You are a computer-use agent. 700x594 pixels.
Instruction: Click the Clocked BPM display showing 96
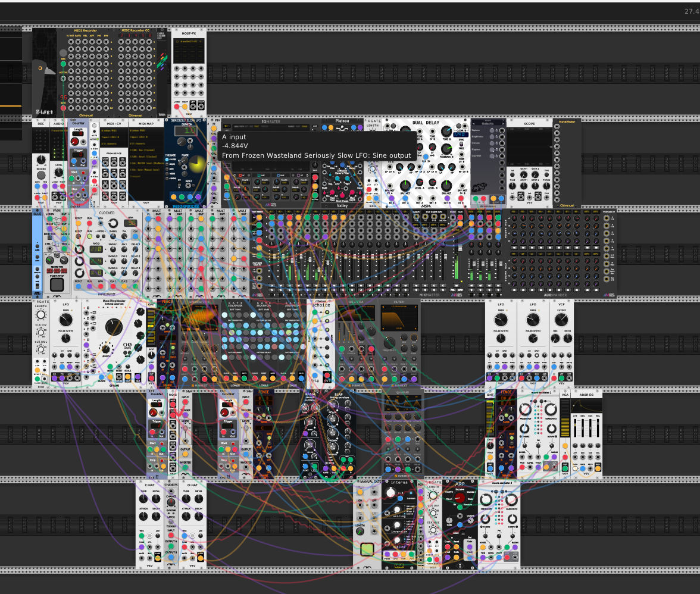[x=132, y=223]
